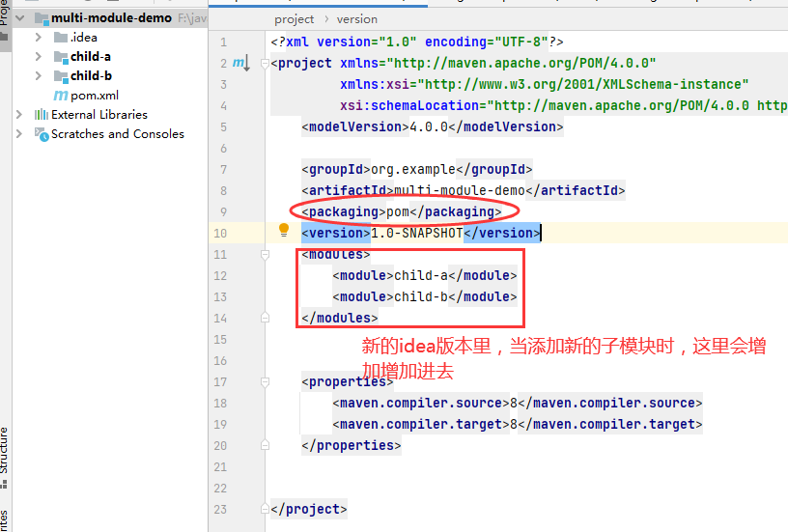The width and height of the screenshot is (788, 532).
Task: Click the multi-module-demo root folder icon
Action: pos(41,17)
